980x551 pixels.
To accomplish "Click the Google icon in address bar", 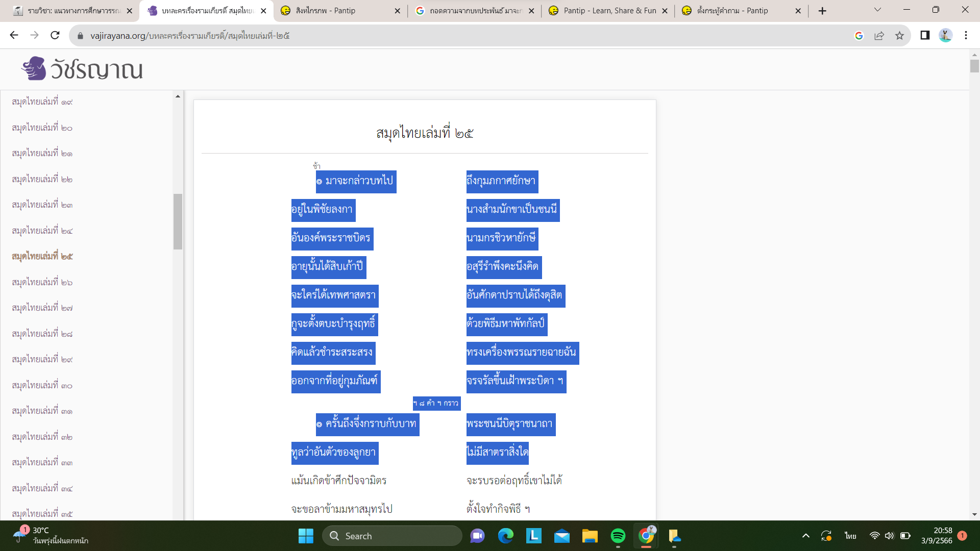I will 859,35.
